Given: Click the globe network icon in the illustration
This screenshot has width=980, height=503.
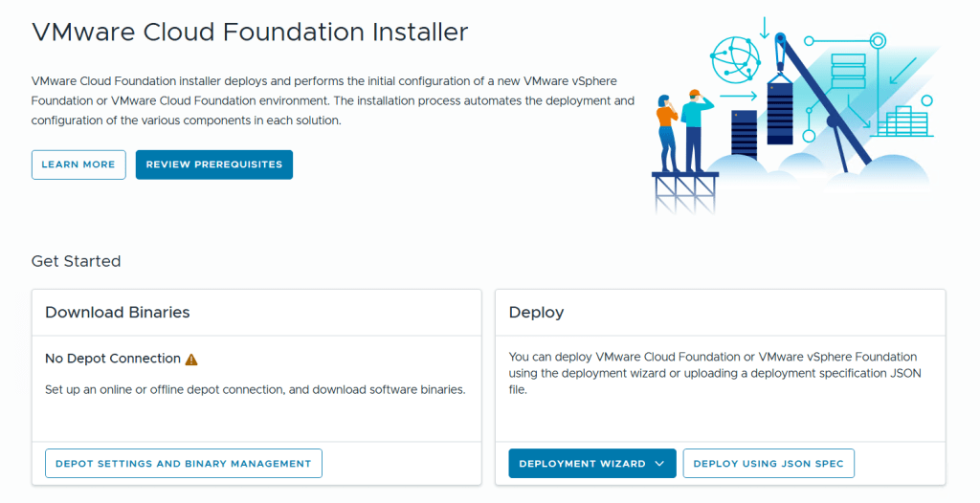Looking at the screenshot, I should pos(735,59).
